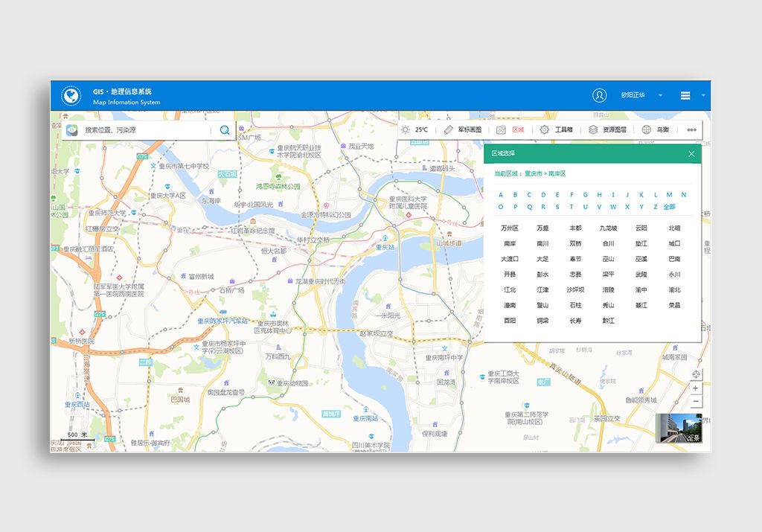Click the sun weather icon
Image resolution: width=762 pixels, height=532 pixels.
point(406,129)
